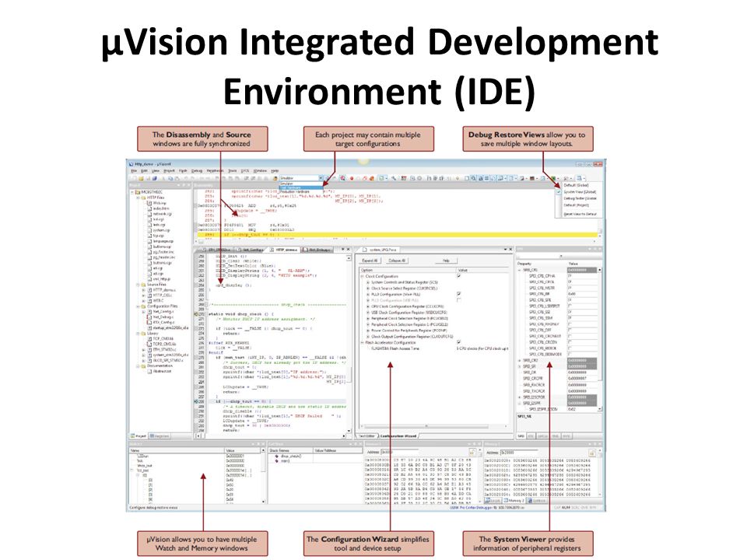Switch to the Registers tab at bottom left
The image size is (747, 560).
(x=159, y=436)
